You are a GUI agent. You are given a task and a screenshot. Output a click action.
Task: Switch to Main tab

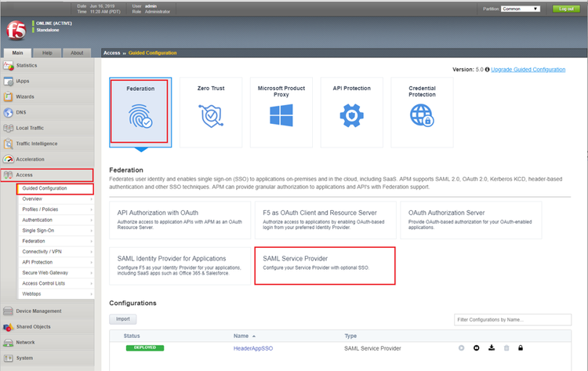[x=17, y=53]
